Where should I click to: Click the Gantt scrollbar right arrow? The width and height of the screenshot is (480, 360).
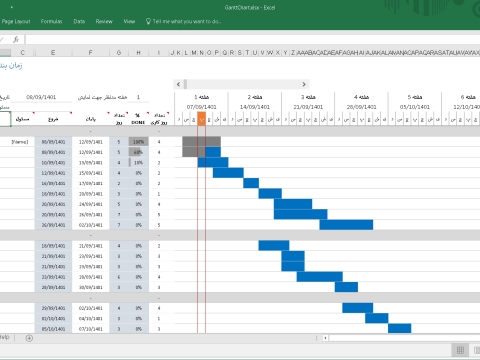(304, 84)
